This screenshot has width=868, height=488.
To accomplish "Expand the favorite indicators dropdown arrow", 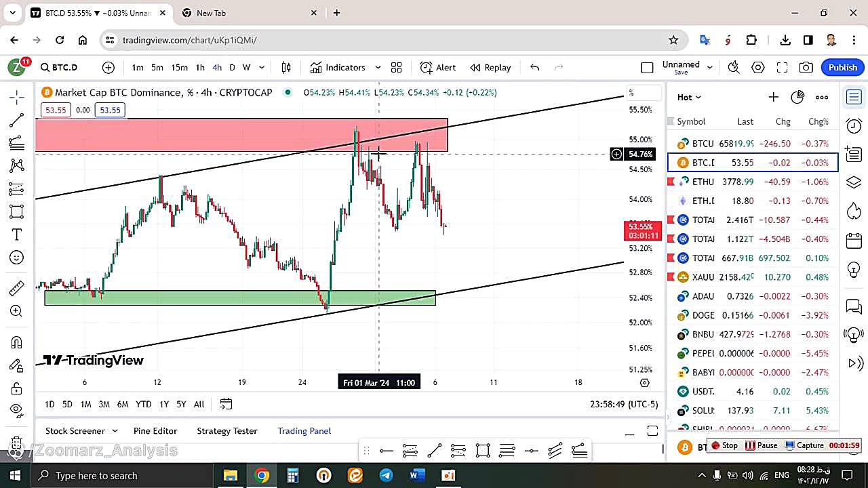I will click(x=378, y=67).
